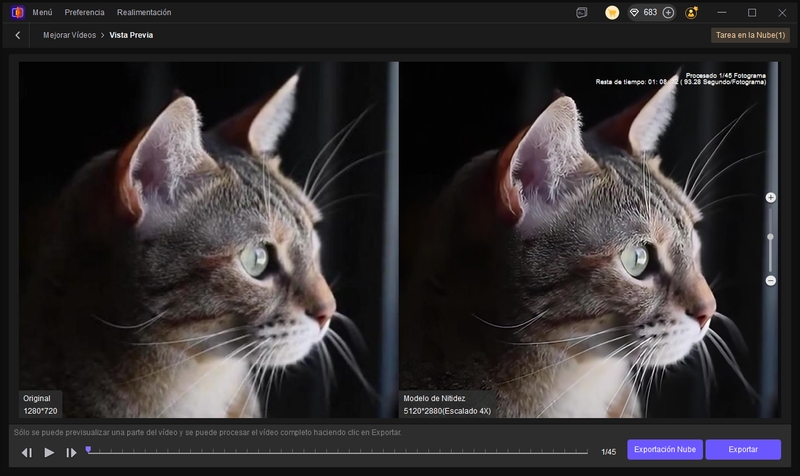
Task: Click the 5120*2880(Escalado 4X) label
Action: [x=447, y=411]
